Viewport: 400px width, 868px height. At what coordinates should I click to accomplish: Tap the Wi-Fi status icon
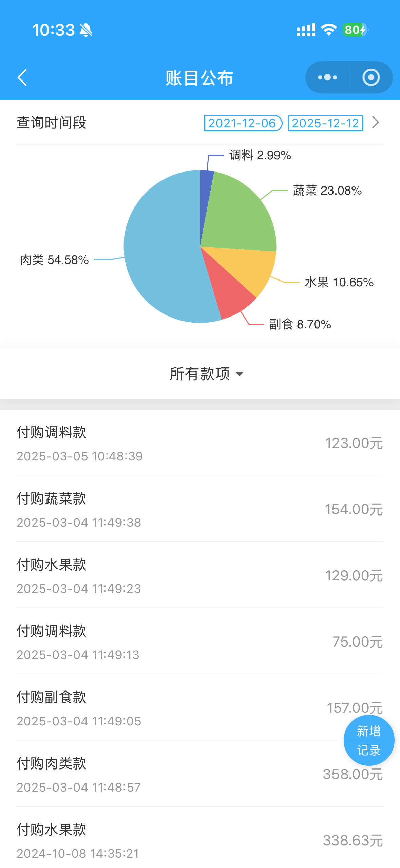click(x=328, y=30)
